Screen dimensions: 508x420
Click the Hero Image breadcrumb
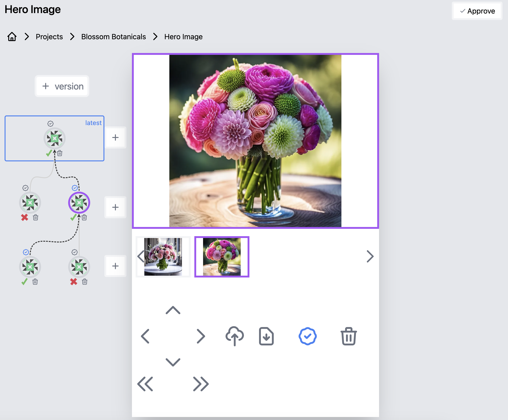pyautogui.click(x=183, y=37)
